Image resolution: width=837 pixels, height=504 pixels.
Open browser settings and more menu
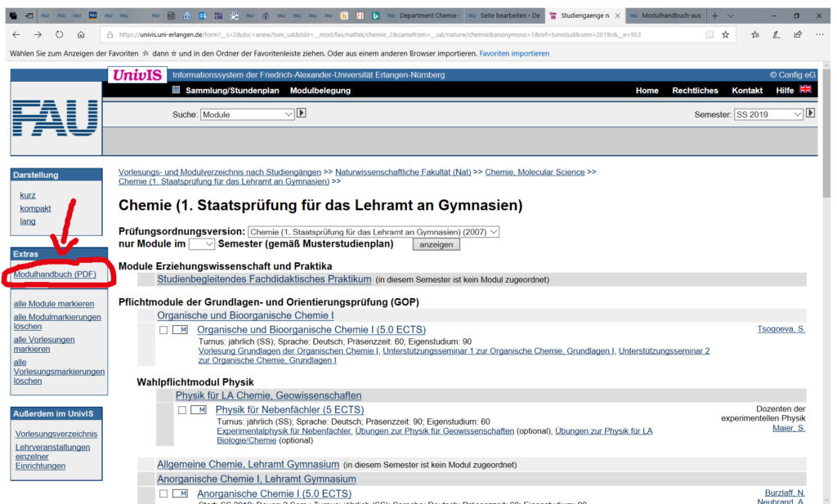pyautogui.click(x=819, y=34)
